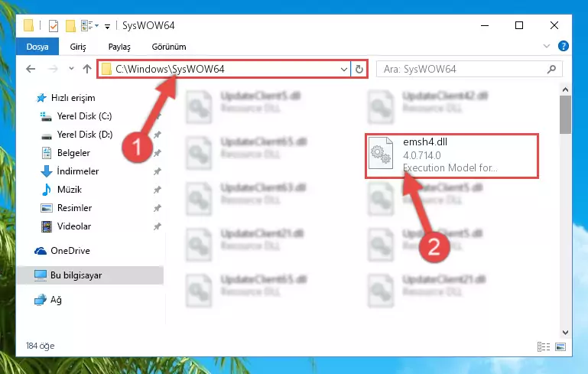
Task: Go up one folder level
Action: coord(87,69)
